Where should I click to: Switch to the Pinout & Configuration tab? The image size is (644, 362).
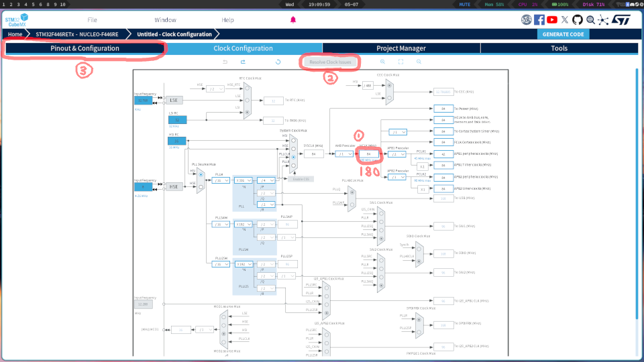85,48
